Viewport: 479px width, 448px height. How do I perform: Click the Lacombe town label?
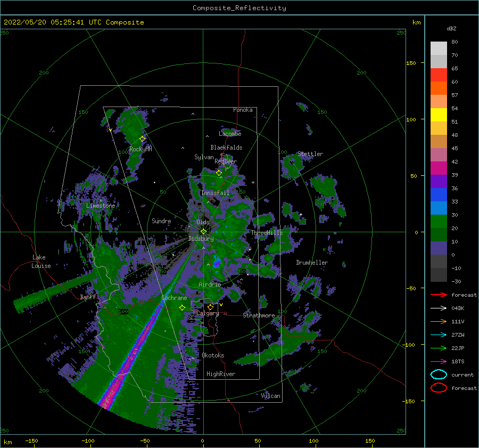click(x=230, y=134)
